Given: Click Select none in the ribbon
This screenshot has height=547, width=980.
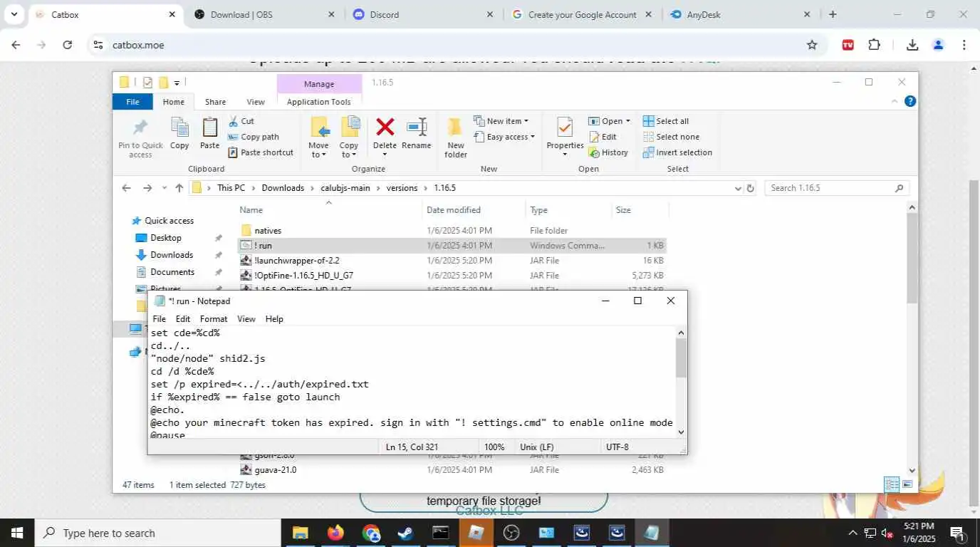Looking at the screenshot, I should pyautogui.click(x=671, y=137).
